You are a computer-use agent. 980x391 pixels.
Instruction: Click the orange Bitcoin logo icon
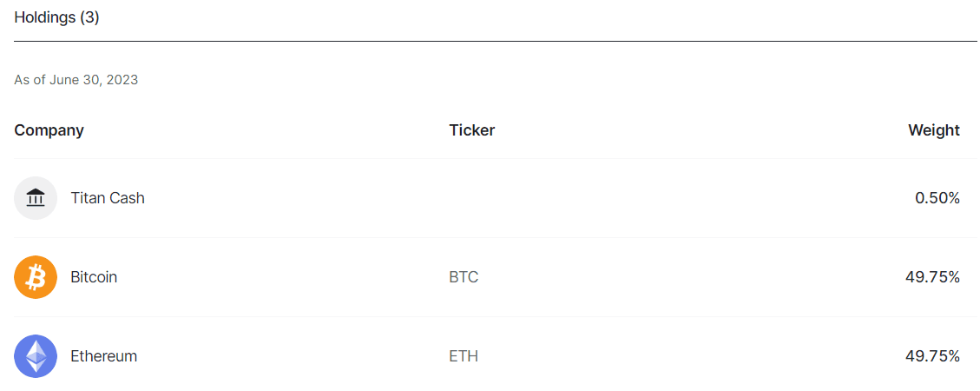pos(36,277)
